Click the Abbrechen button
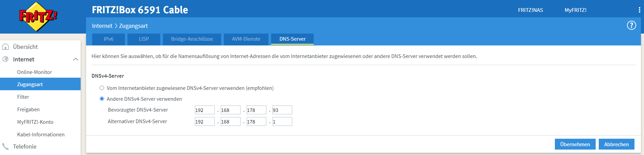 (x=616, y=144)
